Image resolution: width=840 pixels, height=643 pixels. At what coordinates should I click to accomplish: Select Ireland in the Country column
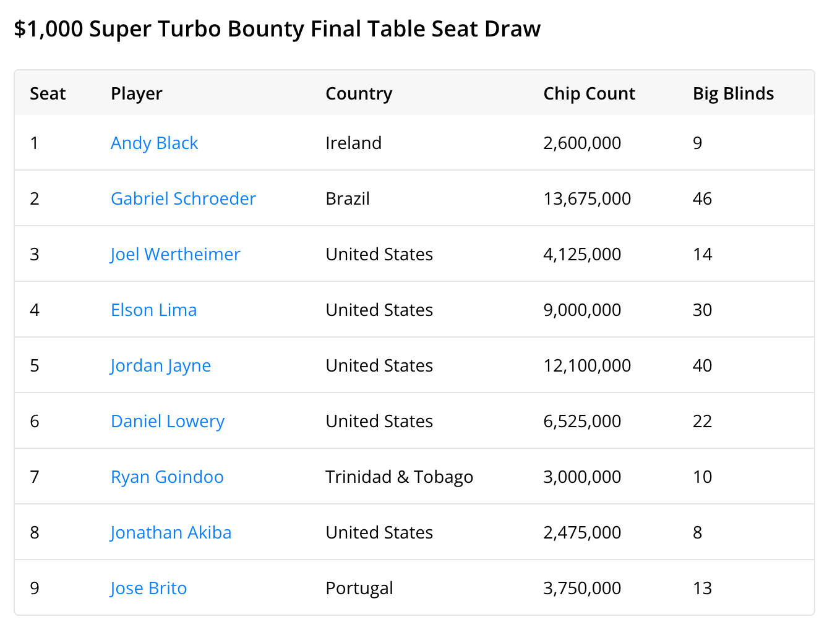pos(353,143)
